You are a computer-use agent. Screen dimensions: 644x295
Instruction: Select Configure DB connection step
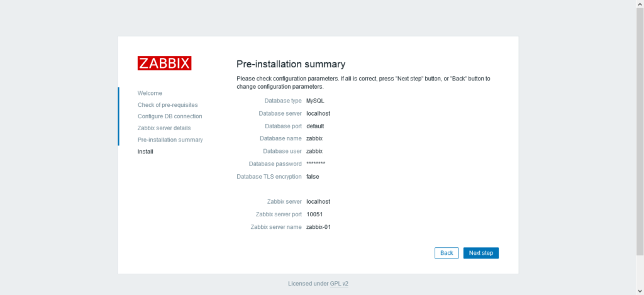click(170, 116)
